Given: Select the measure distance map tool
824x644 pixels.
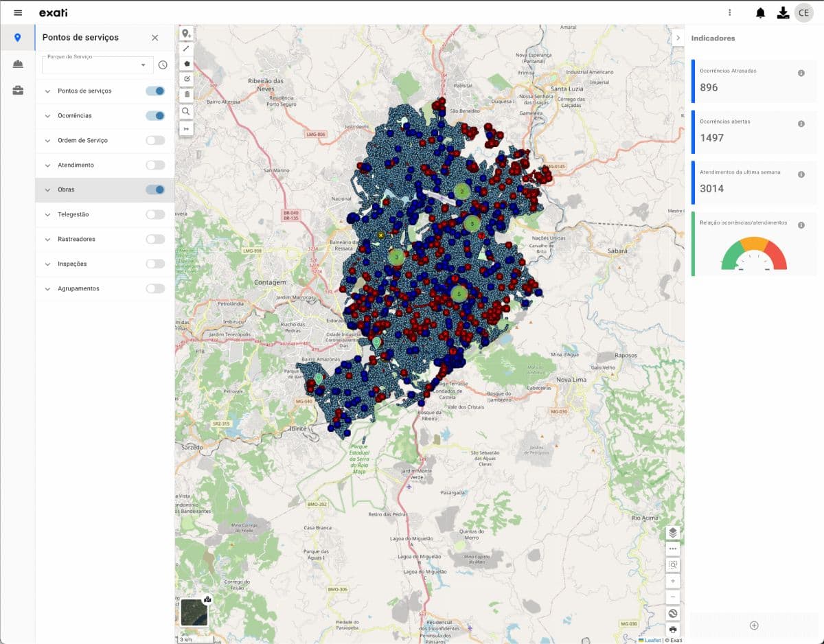Looking at the screenshot, I should click(186, 129).
